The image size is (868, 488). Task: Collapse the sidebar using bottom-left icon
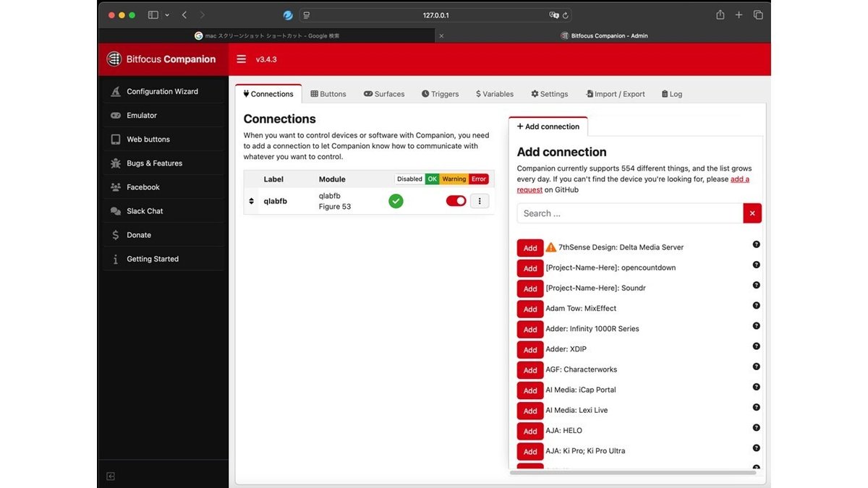[x=111, y=476]
